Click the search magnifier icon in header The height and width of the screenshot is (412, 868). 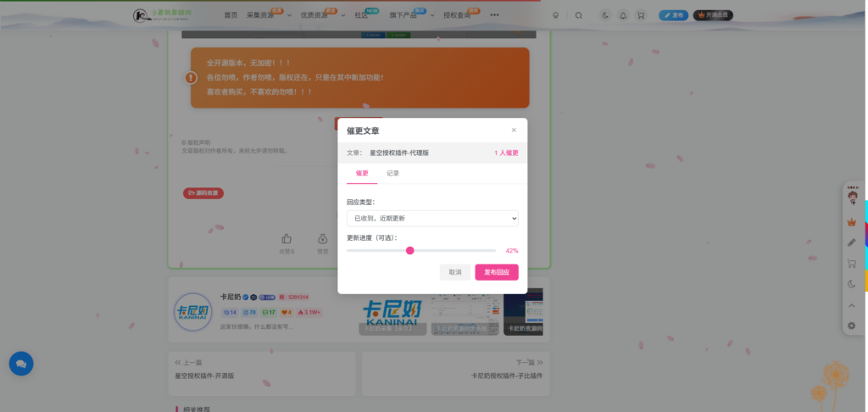(579, 15)
